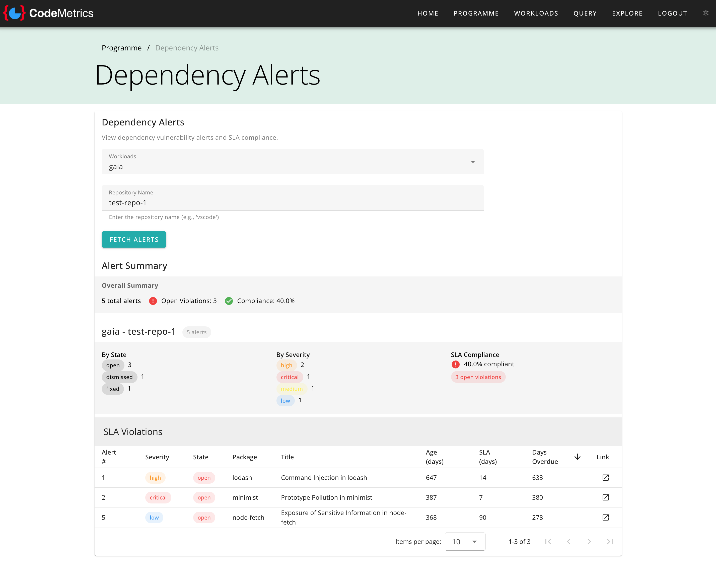The image size is (716, 588).
Task: Go to the first page of violations
Action: pyautogui.click(x=548, y=542)
